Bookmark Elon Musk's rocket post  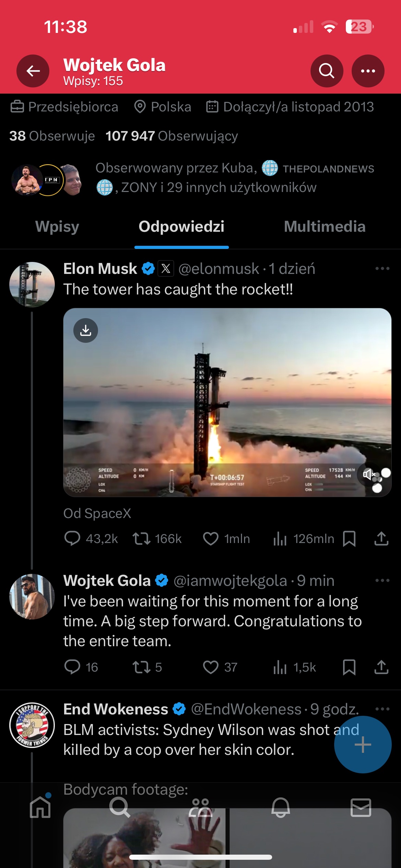click(349, 539)
